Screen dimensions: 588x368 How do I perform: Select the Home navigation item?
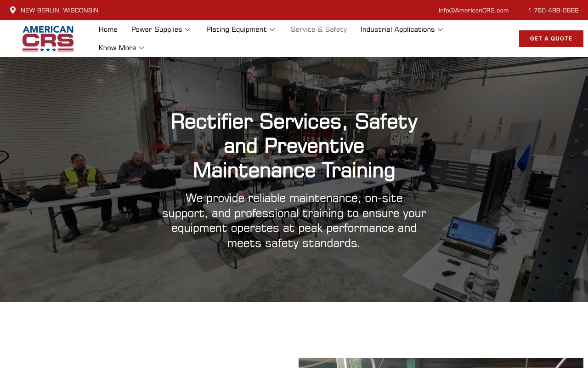(x=108, y=29)
